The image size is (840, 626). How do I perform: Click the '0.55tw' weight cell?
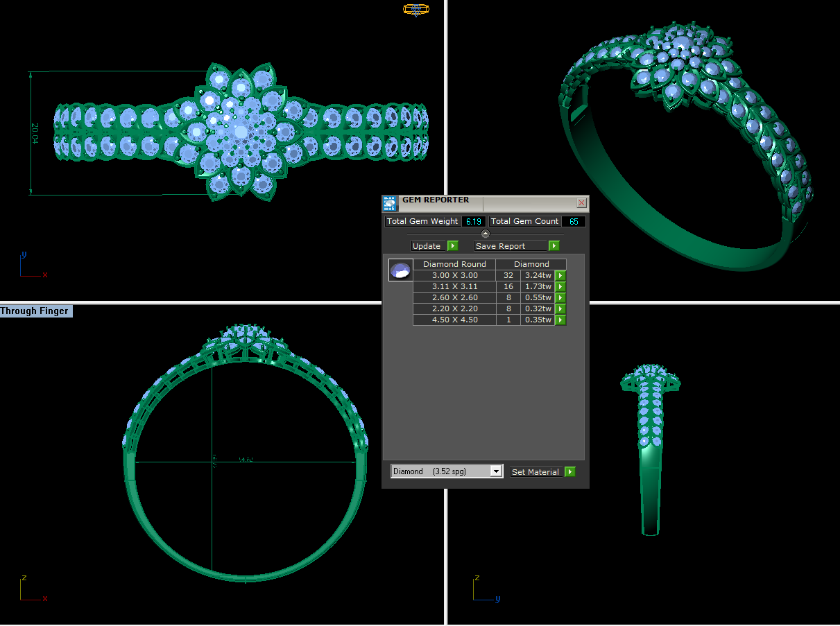pyautogui.click(x=538, y=297)
